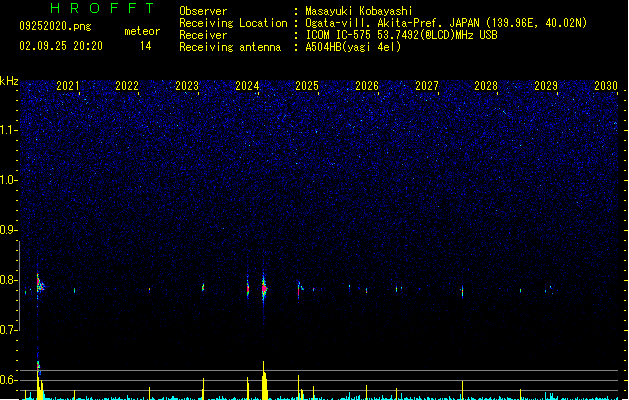Viewport: 629px width, 400px height.
Task: Click the kHz axis unit label
Action: (x=9, y=81)
